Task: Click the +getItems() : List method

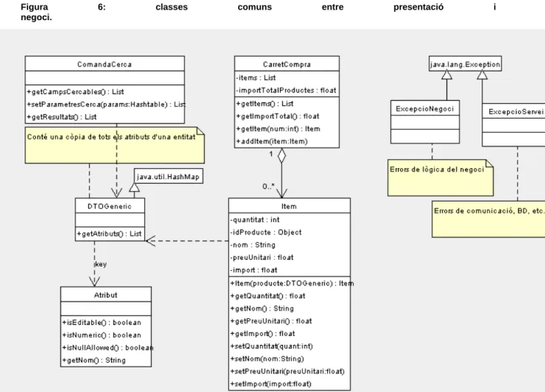Action: click(265, 104)
